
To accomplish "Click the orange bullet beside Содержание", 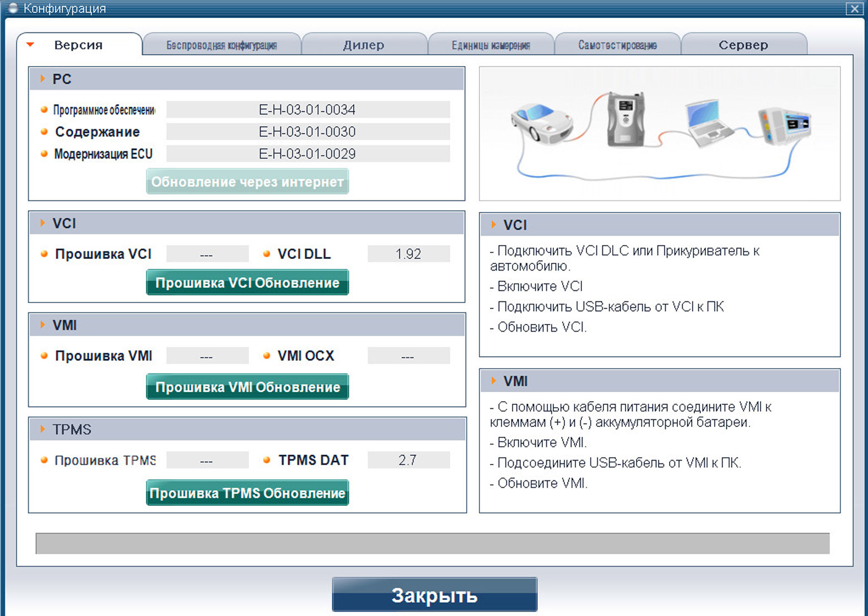I will pos(44,132).
